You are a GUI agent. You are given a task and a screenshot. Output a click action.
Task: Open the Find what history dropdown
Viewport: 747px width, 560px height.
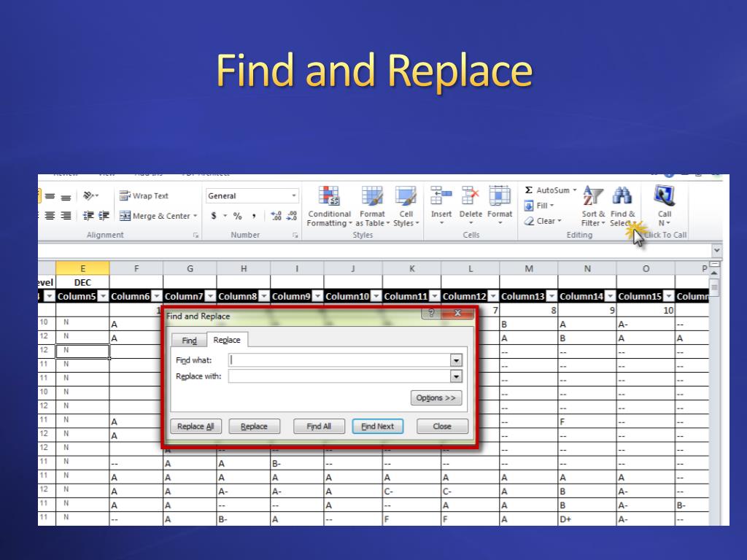click(x=457, y=360)
